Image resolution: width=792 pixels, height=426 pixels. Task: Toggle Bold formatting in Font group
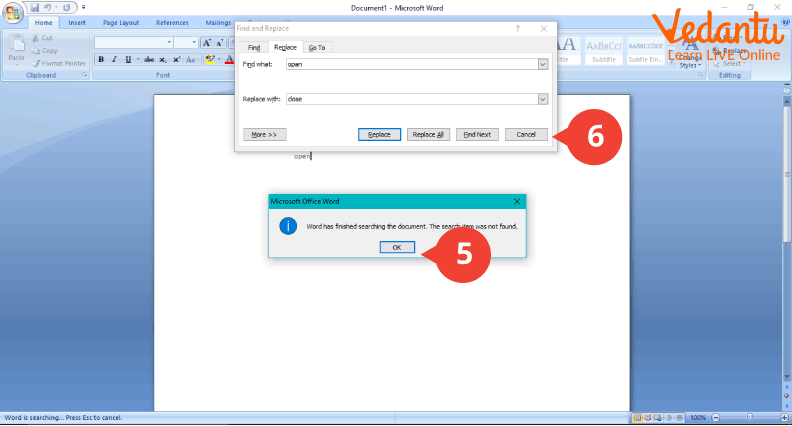click(x=100, y=59)
